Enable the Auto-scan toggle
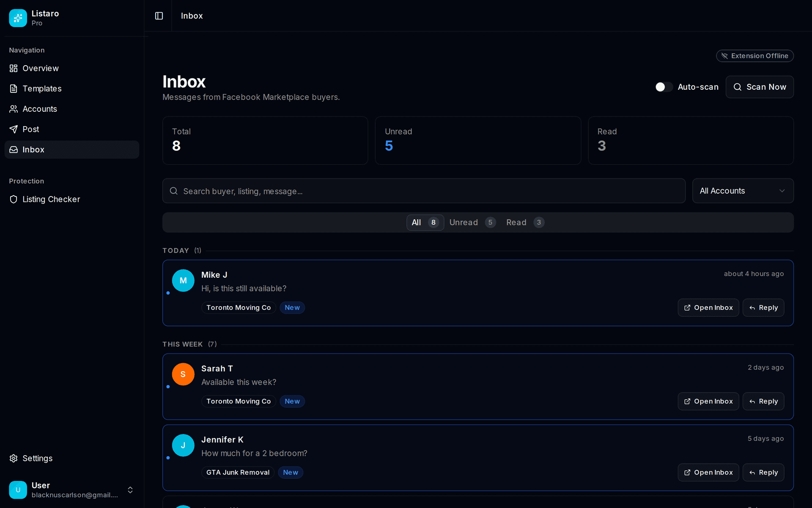812x508 pixels. (663, 87)
